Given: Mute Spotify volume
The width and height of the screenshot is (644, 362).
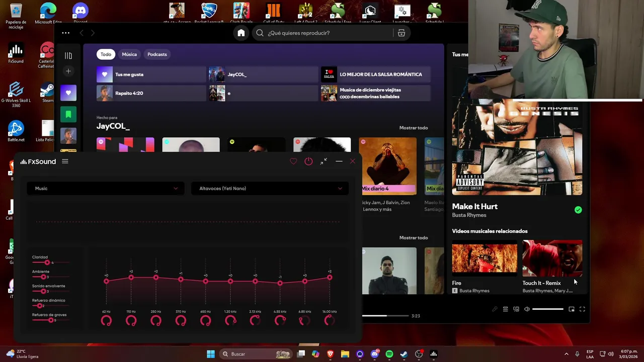Looking at the screenshot, I should pyautogui.click(x=527, y=309).
